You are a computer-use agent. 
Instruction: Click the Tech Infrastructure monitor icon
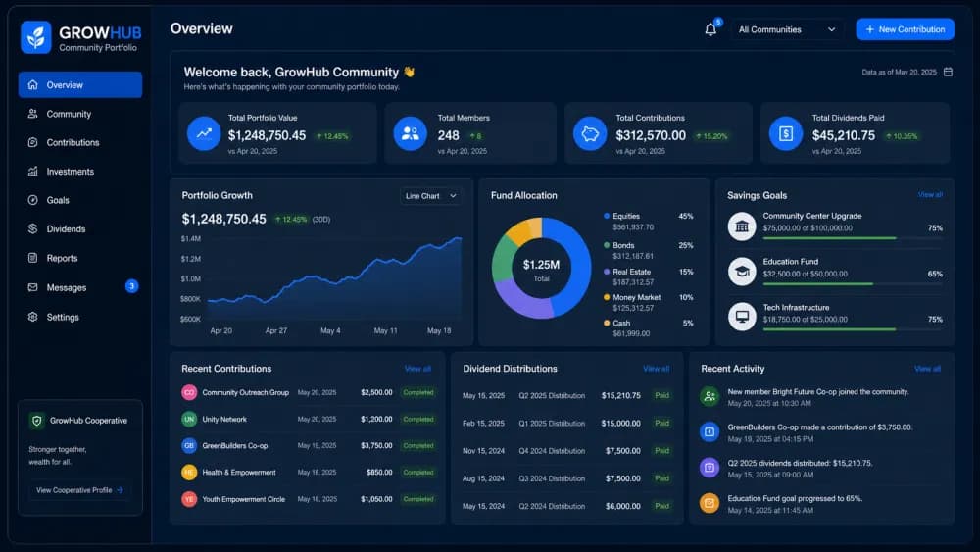pos(742,317)
